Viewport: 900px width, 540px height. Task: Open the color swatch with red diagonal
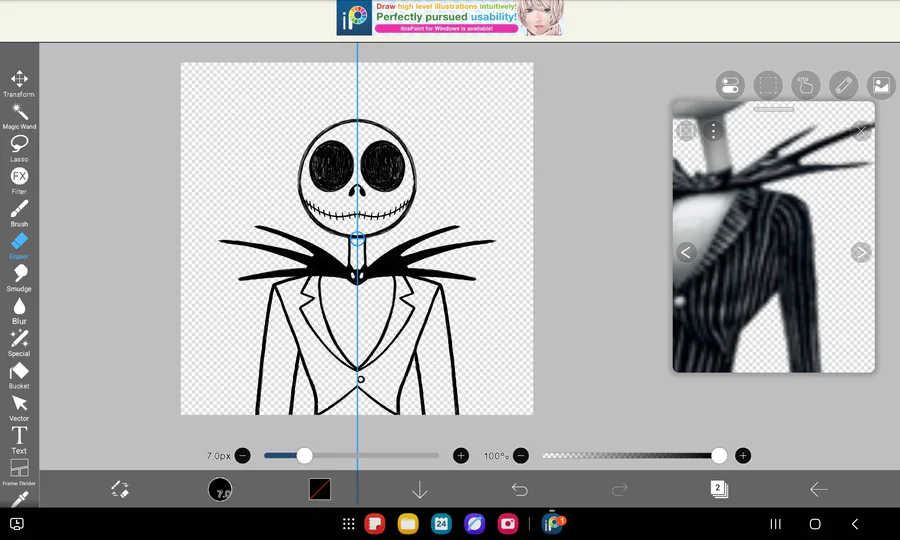pos(320,489)
